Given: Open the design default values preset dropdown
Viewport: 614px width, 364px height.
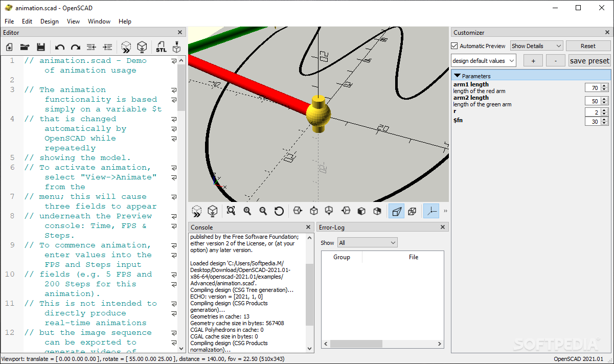Looking at the screenshot, I should coord(484,60).
